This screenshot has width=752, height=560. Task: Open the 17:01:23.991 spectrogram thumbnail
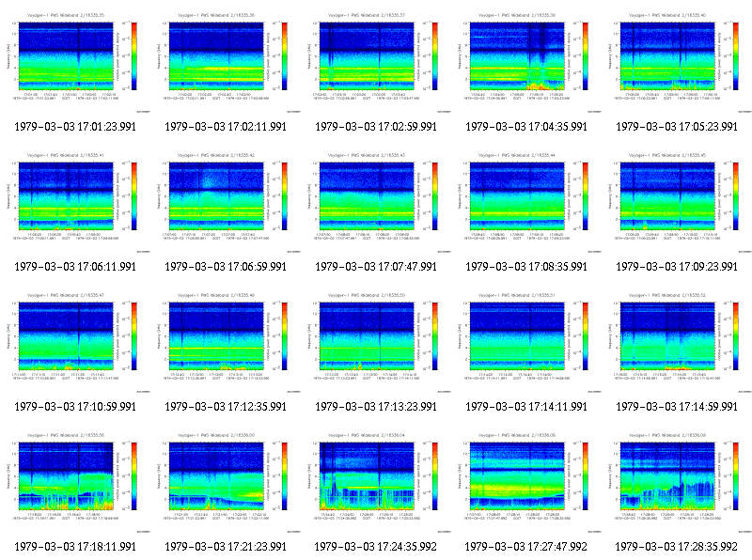pos(75,63)
